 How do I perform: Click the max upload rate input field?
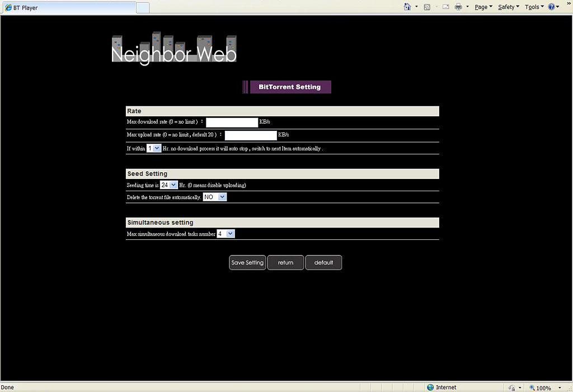(x=251, y=135)
